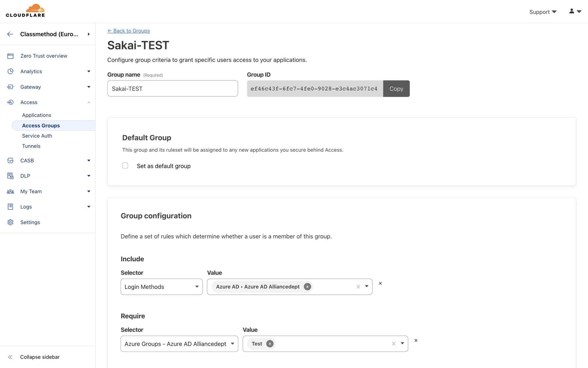Click the Gateway icon in the sidebar

[x=10, y=87]
